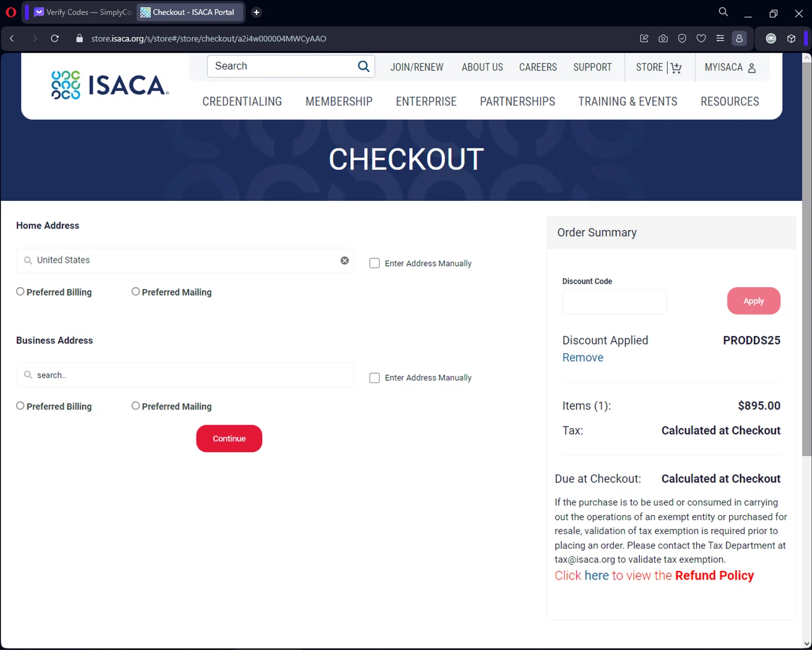812x650 pixels.
Task: Select the Checkout - ISACA Portal tab
Action: click(189, 12)
